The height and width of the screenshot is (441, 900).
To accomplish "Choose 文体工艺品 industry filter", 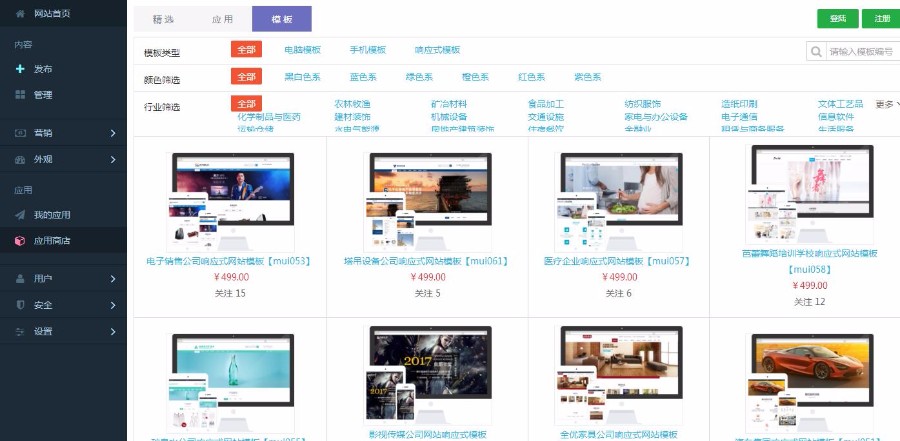I will click(x=841, y=104).
